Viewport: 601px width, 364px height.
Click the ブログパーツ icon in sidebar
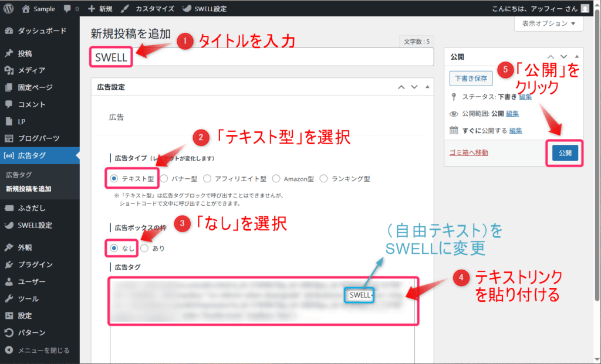coord(9,138)
